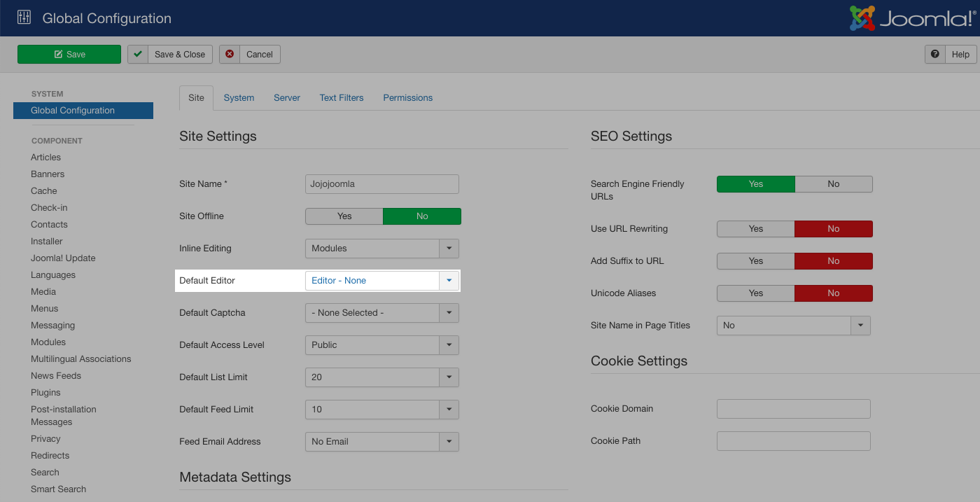Open the Feed Email Address dropdown

pos(382,442)
